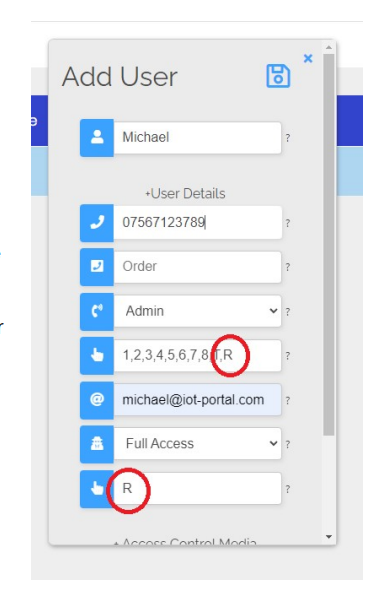Click the dialog scrollbar down arrow
Screen dimensions: 383x595
[x=329, y=537]
